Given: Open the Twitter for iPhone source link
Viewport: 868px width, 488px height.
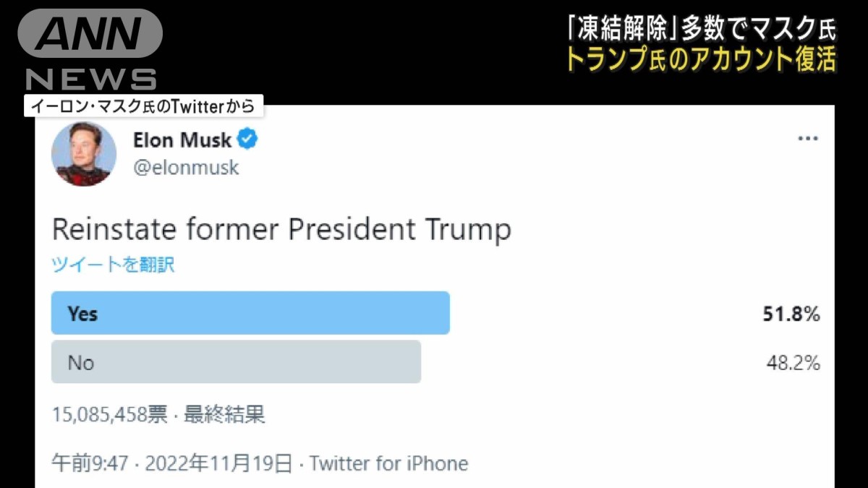Looking at the screenshot, I should pyautogui.click(x=389, y=463).
